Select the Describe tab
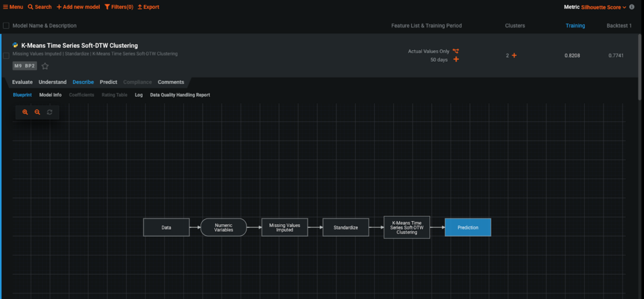The image size is (644, 299). point(83,82)
